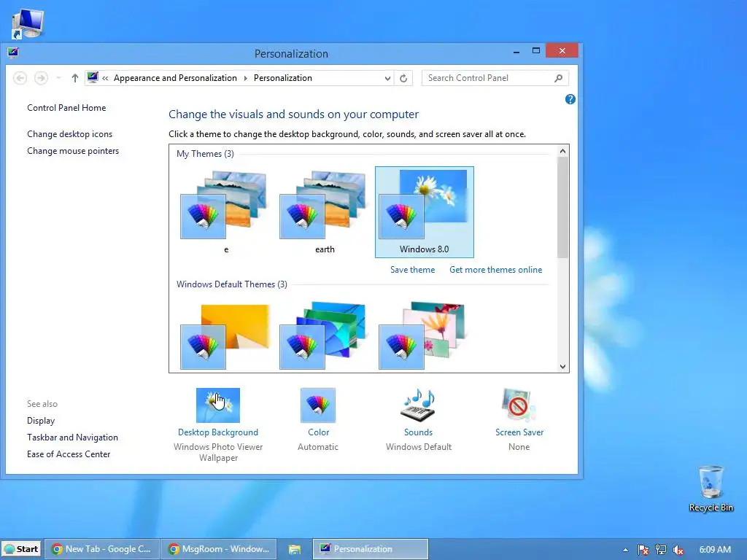The image size is (747, 560).
Task: Open the recent locations dropdown arrow
Action: (58, 78)
